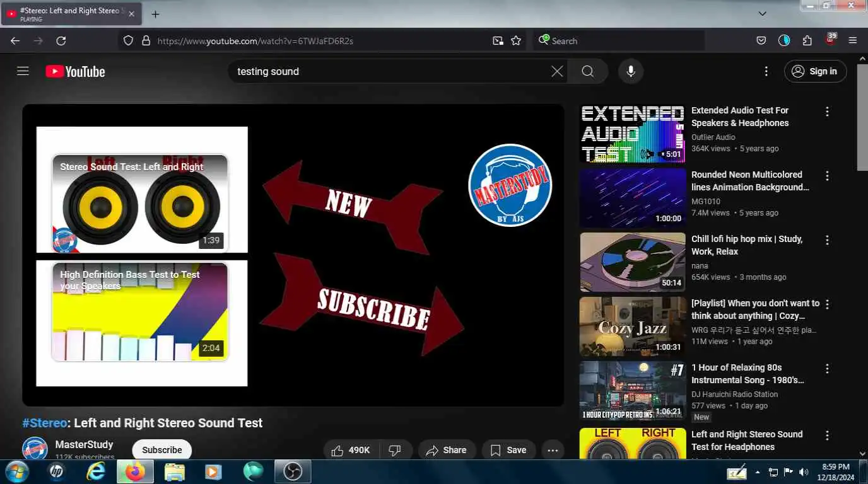Screen dimensions: 868x484
Task: Play Chill lofi hip hop mix thumbnail
Action: click(633, 262)
